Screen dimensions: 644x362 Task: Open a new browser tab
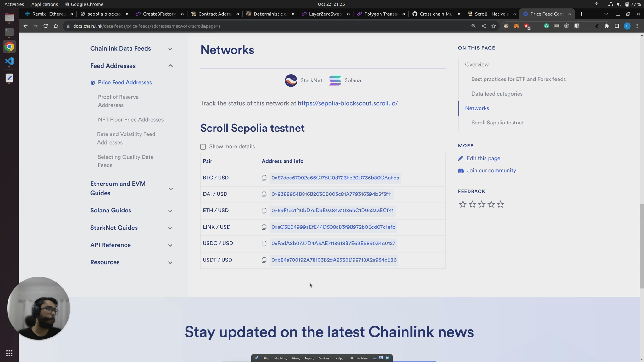(581, 14)
